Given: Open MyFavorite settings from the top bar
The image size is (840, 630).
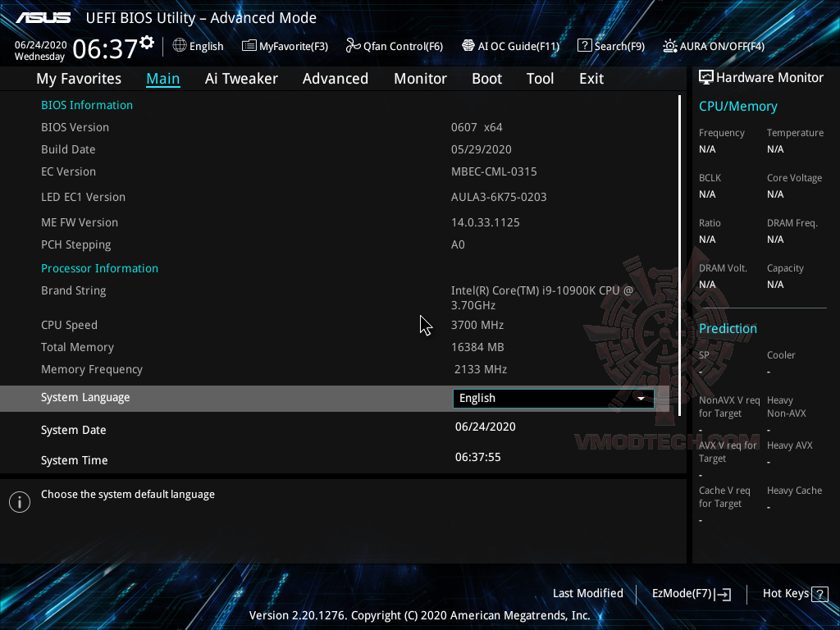Looking at the screenshot, I should click(x=285, y=46).
